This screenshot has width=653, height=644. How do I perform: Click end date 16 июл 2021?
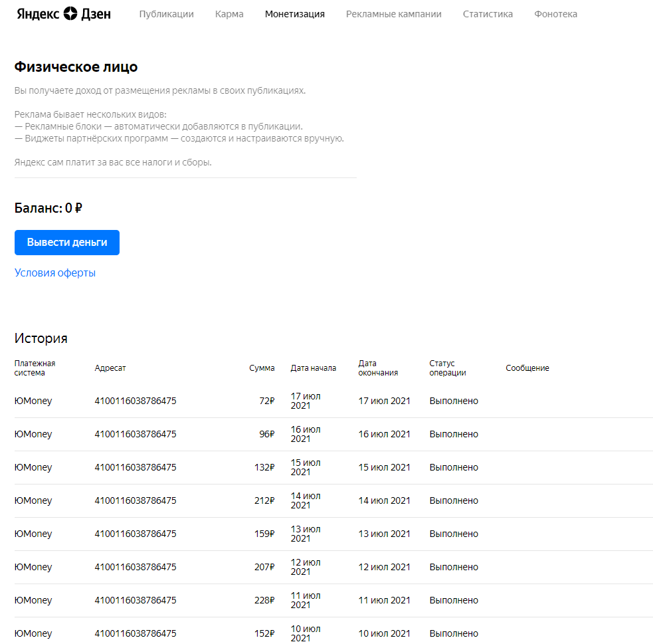point(385,434)
